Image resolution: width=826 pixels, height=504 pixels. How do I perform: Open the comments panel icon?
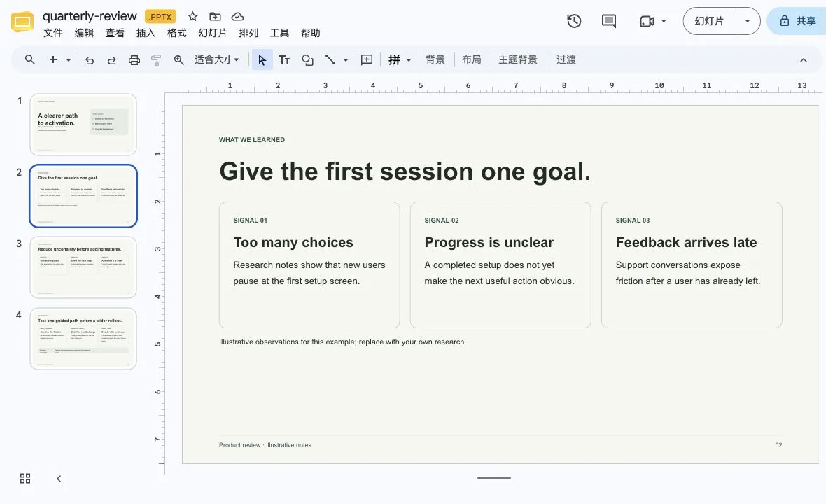pos(609,21)
